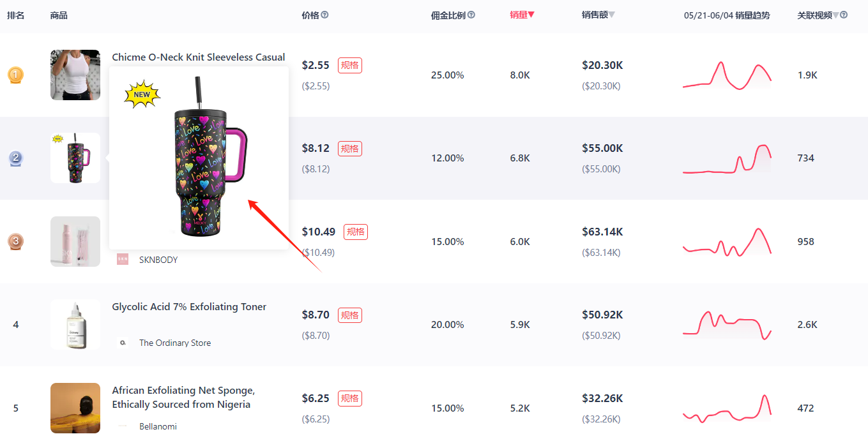This screenshot has width=868, height=448.
Task: Open specs button for the $8.70 toner
Action: click(350, 315)
